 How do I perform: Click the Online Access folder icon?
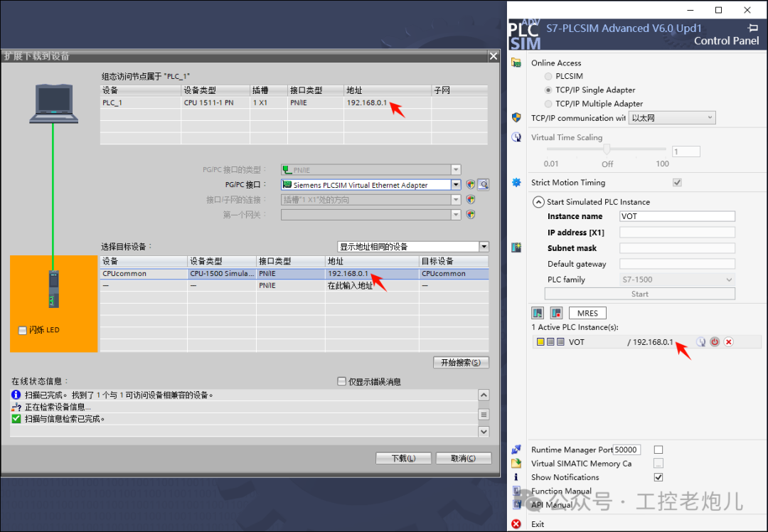point(516,63)
